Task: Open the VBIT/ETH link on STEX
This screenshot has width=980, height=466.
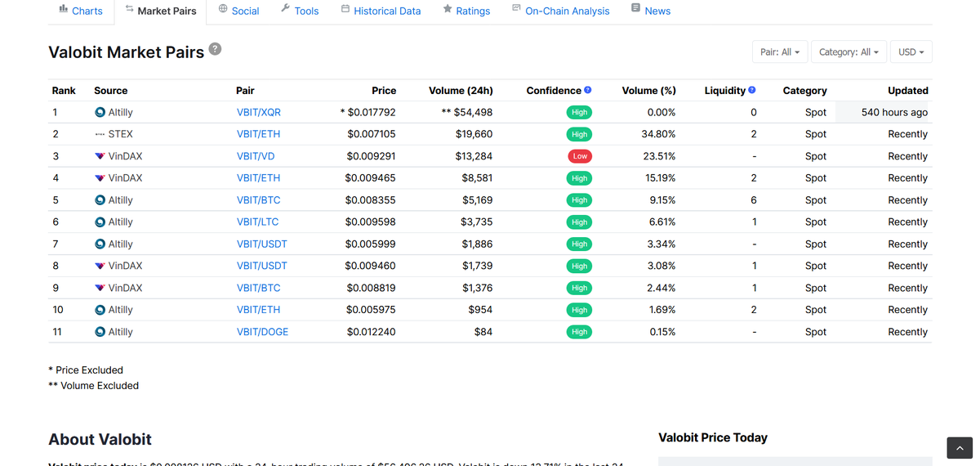Action: 259,134
